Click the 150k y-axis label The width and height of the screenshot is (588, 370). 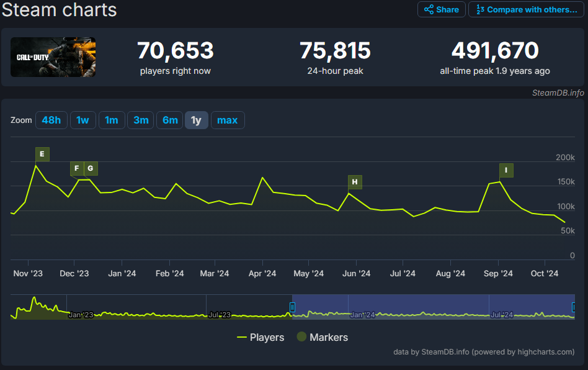pyautogui.click(x=566, y=182)
